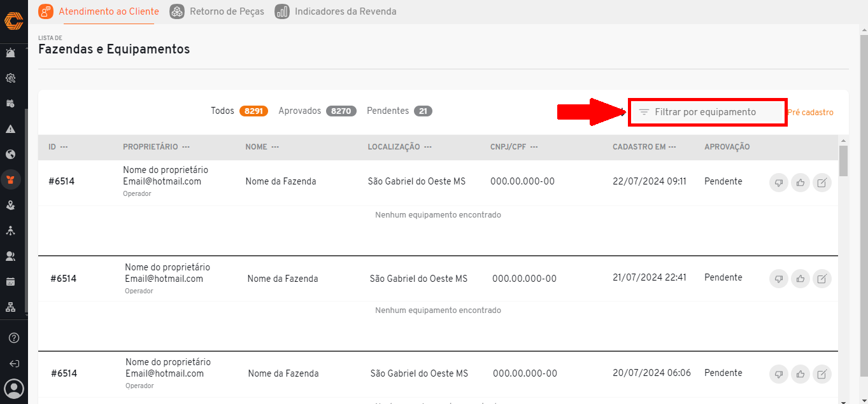Focus the Filtrar por equipamento field
Image resolution: width=868 pixels, height=404 pixels.
tap(708, 112)
